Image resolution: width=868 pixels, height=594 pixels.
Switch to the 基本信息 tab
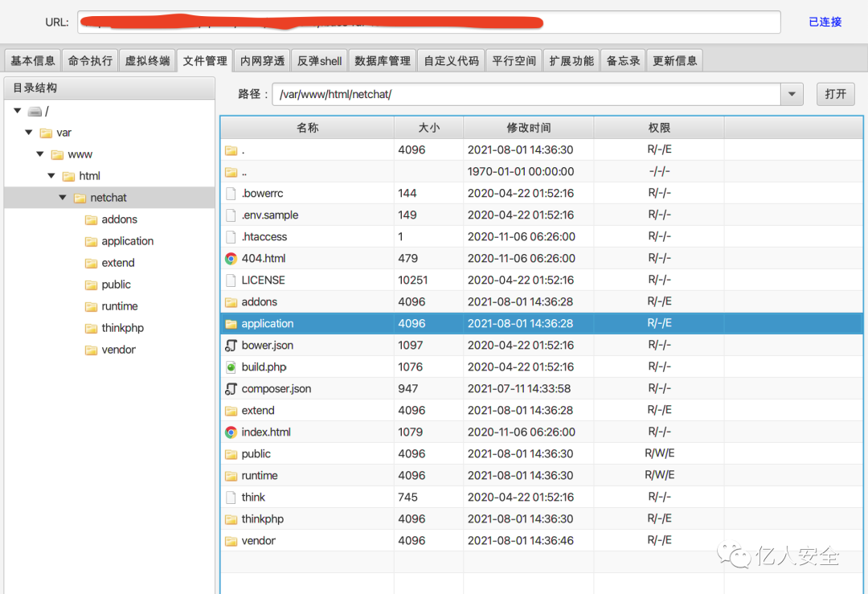(33, 61)
